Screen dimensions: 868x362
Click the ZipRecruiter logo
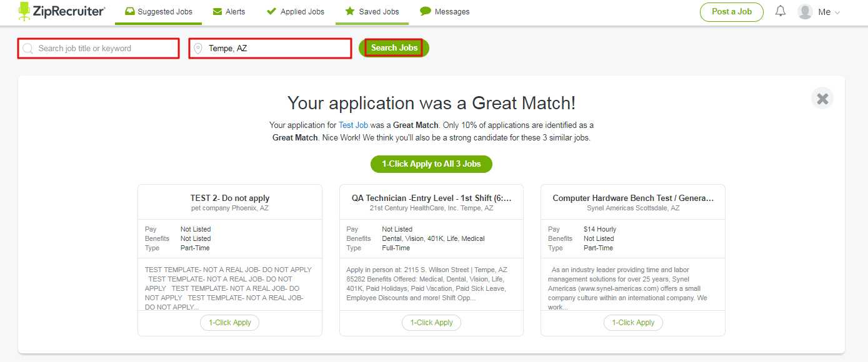click(x=61, y=11)
